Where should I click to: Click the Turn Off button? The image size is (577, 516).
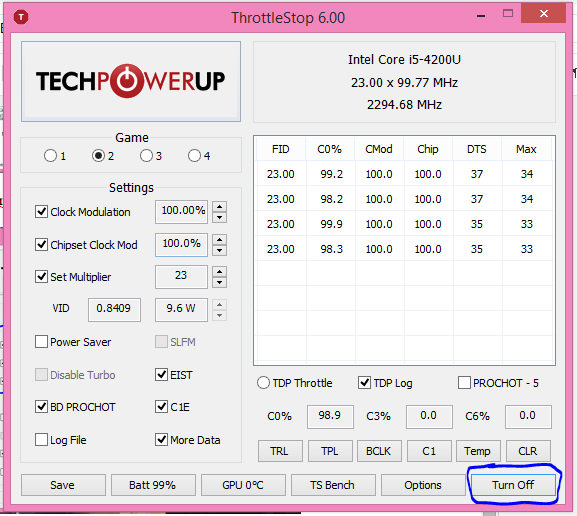tap(513, 485)
